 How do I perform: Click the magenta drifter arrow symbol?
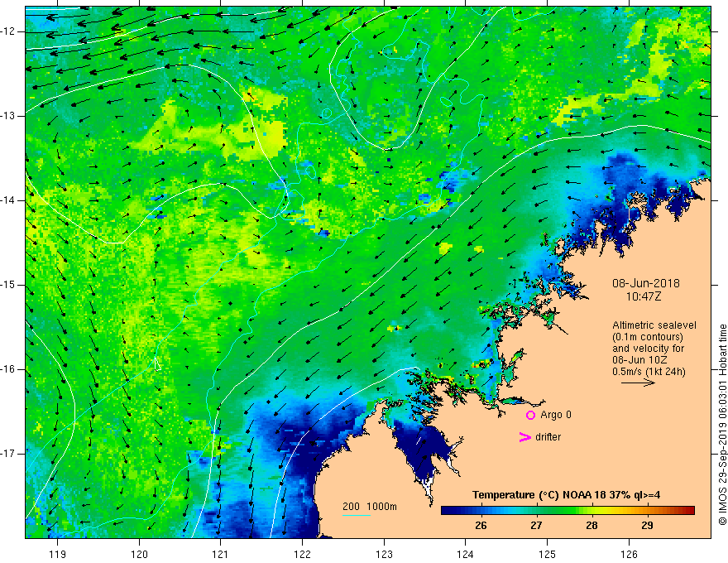click(x=524, y=437)
